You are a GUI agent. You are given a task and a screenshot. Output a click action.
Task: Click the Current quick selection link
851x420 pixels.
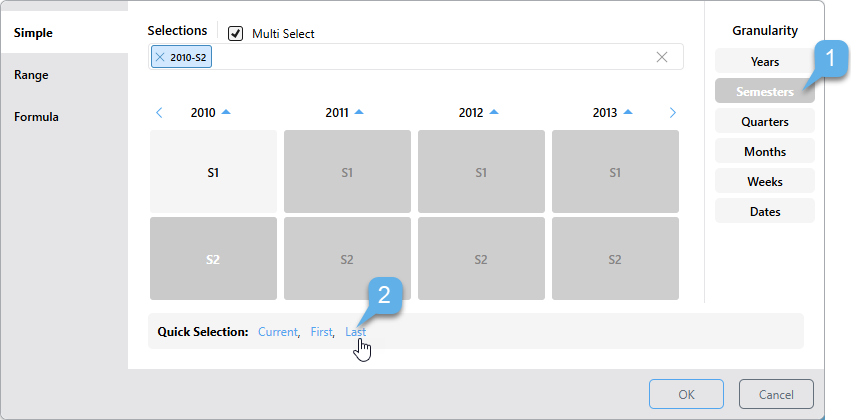tap(277, 331)
